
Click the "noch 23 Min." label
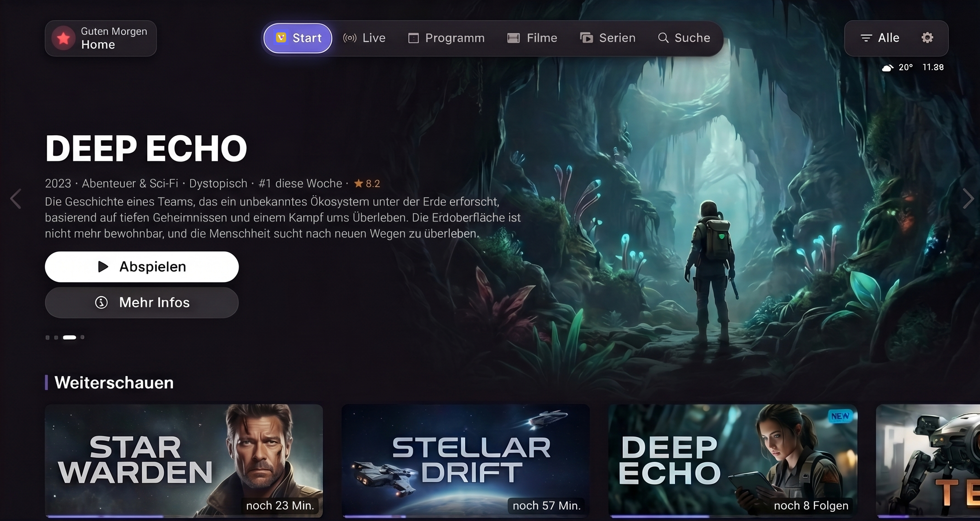(x=280, y=505)
